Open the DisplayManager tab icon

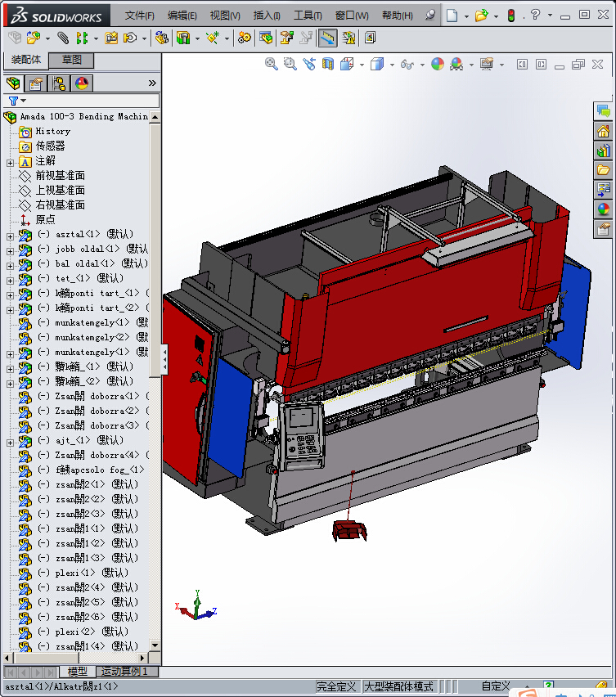82,83
